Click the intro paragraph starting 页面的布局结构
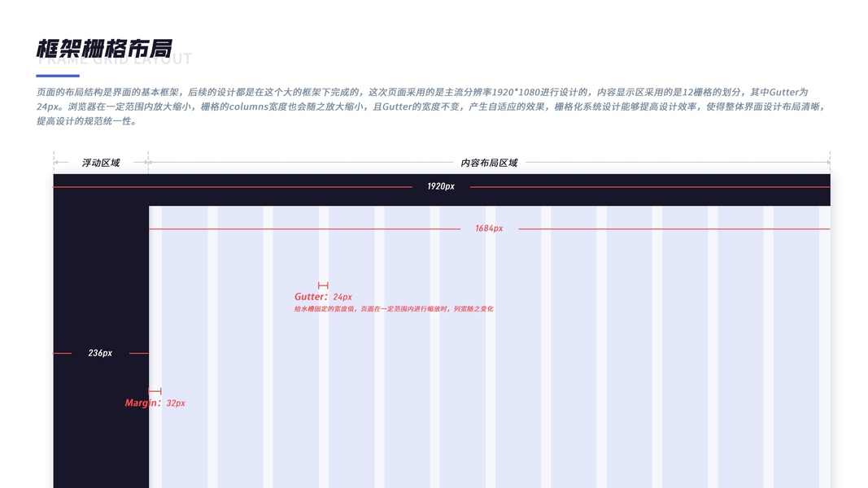Image resolution: width=868 pixels, height=488 pixels. 431,107
